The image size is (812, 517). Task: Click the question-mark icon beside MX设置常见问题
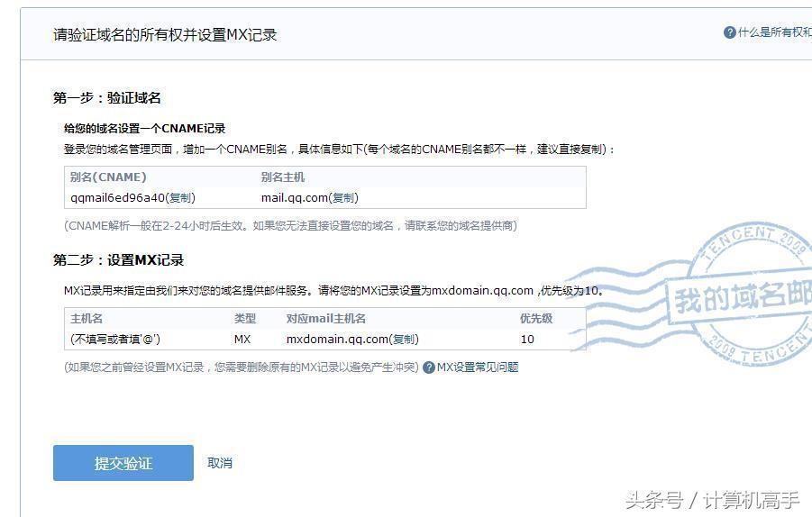429,367
